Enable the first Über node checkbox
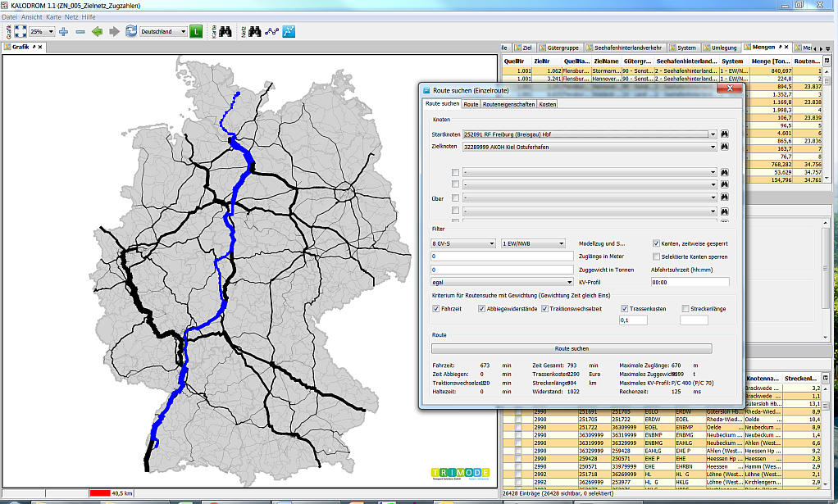The image size is (838, 504). [x=455, y=172]
